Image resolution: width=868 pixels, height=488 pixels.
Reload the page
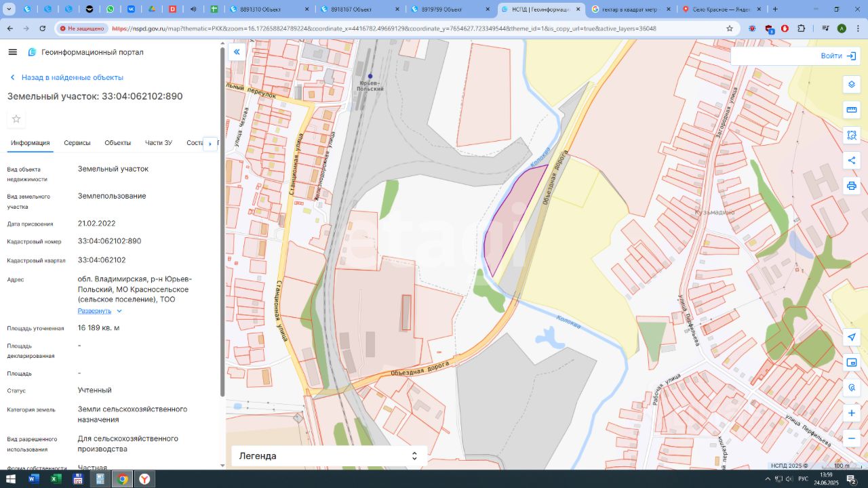pos(43,28)
